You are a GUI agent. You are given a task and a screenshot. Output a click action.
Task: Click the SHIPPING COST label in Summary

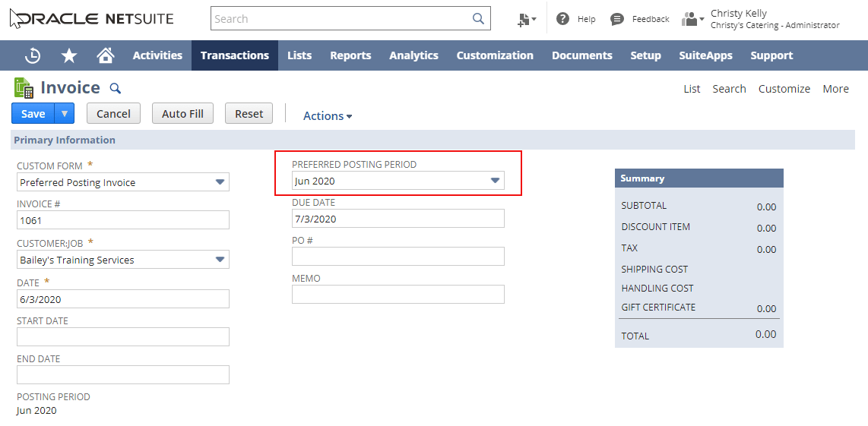654,270
